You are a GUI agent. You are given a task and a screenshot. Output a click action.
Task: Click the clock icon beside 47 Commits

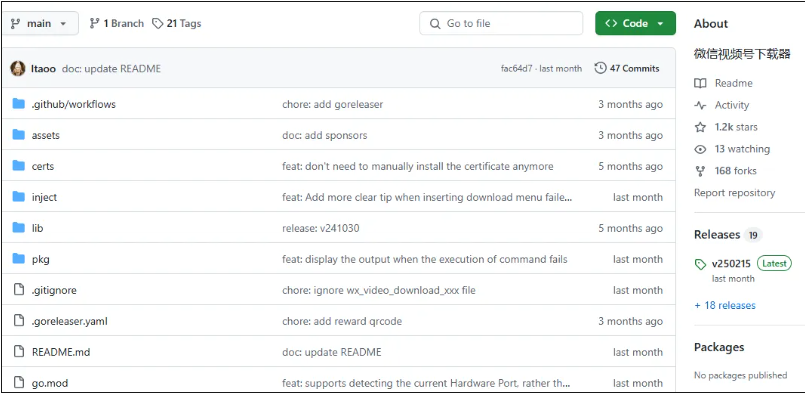[x=600, y=68]
